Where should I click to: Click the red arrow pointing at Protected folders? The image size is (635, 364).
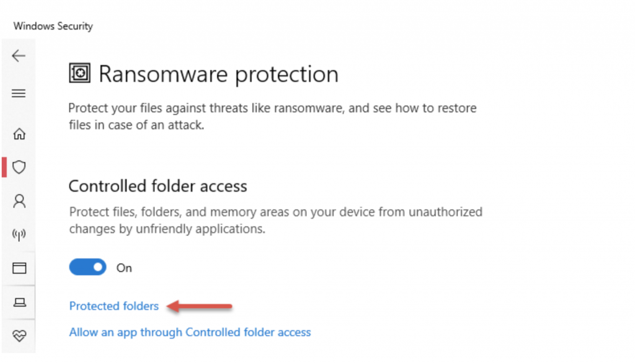pyautogui.click(x=201, y=306)
